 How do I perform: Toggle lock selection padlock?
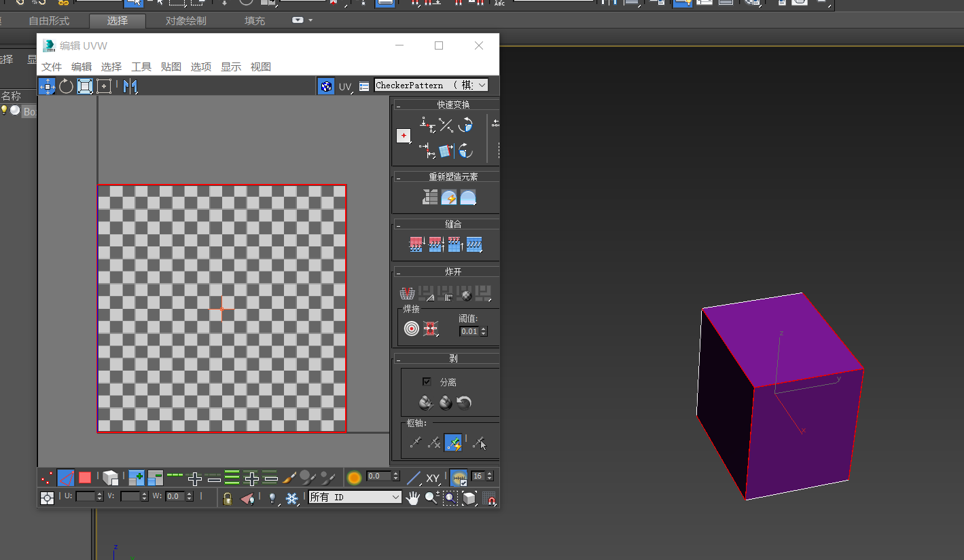(x=228, y=498)
